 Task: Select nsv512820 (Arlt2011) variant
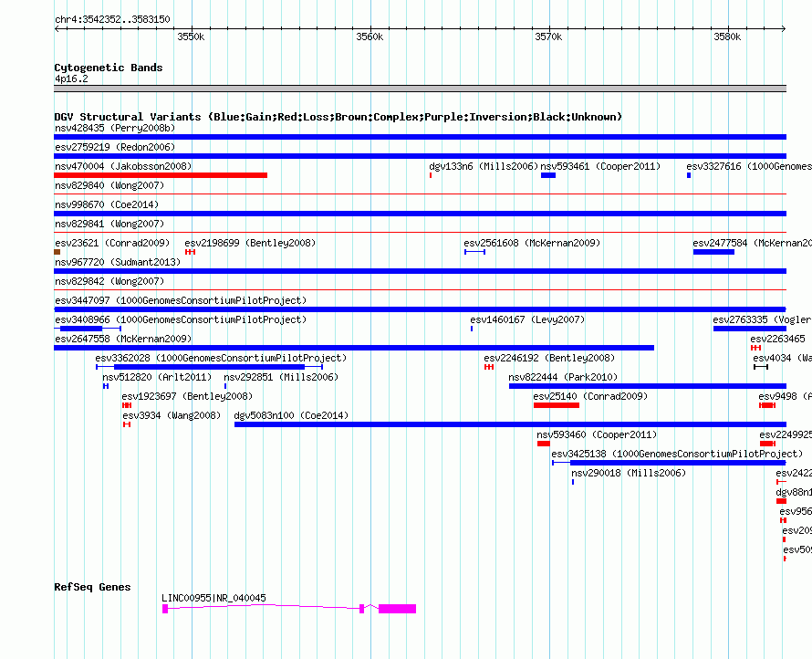click(x=106, y=386)
